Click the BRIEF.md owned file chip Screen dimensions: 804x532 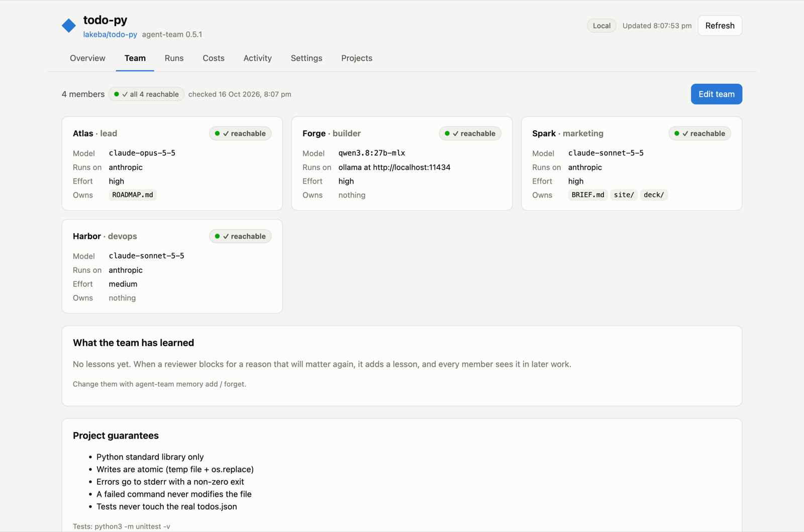(x=588, y=195)
